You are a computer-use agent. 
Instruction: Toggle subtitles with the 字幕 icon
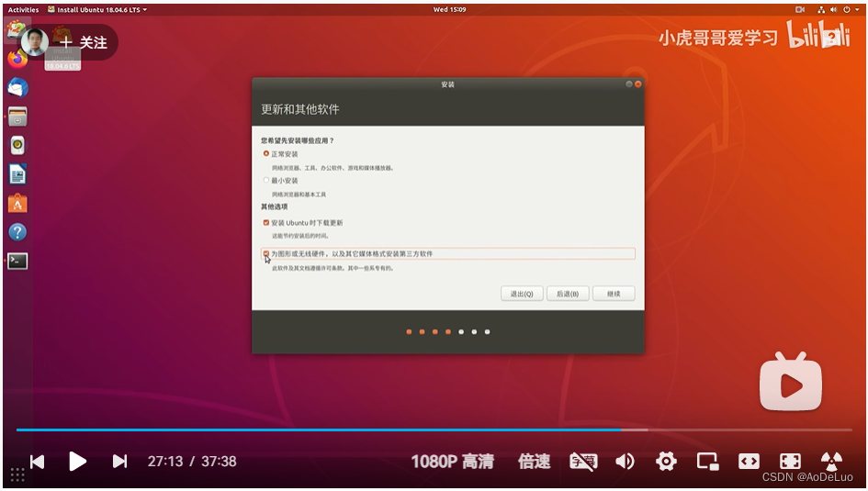pos(583,461)
